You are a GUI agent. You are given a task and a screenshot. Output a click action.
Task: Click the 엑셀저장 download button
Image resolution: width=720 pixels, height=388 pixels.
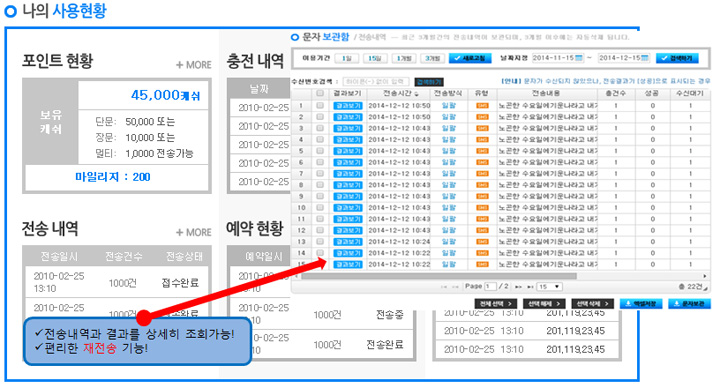tap(641, 304)
